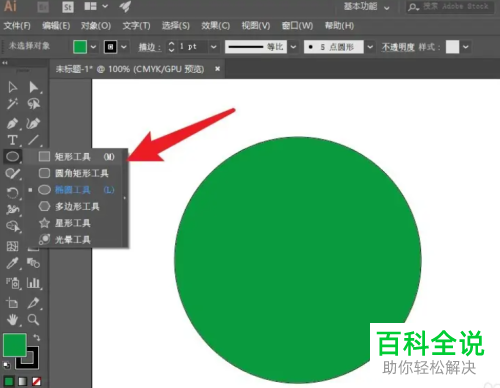Open the 窗口(W) menu
This screenshot has height=388, width=500.
pyautogui.click(x=297, y=26)
